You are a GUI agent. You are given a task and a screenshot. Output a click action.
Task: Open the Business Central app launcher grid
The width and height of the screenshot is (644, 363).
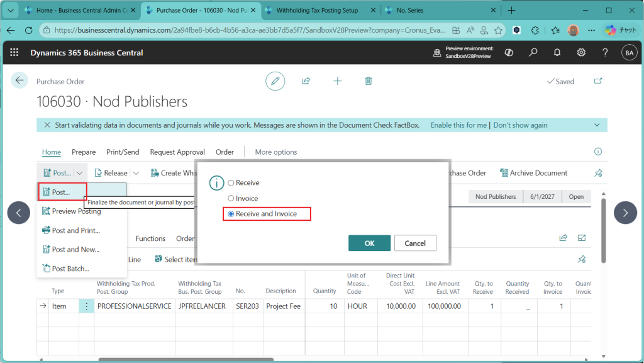14,53
